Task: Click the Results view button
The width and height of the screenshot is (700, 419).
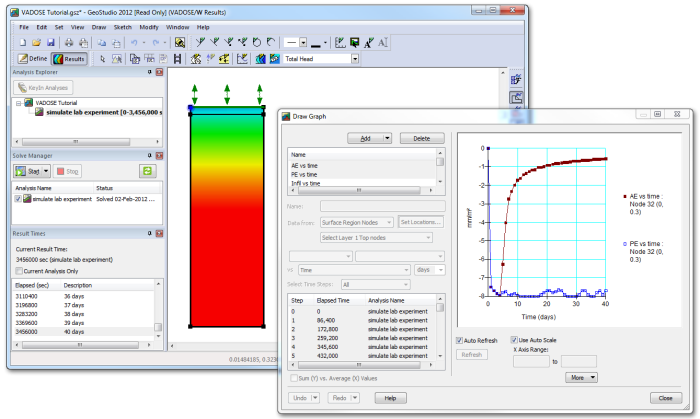Action: (70, 59)
